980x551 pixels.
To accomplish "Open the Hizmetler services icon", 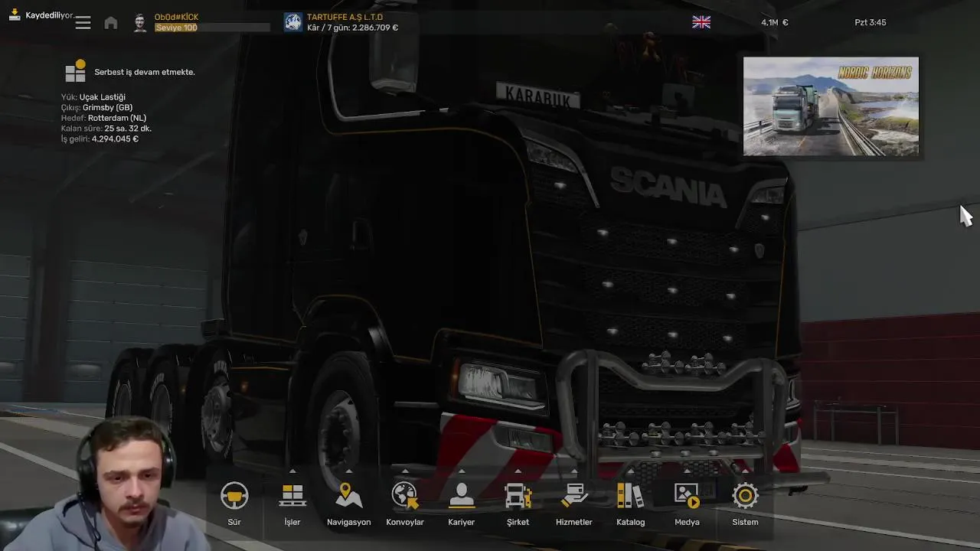I will click(574, 496).
